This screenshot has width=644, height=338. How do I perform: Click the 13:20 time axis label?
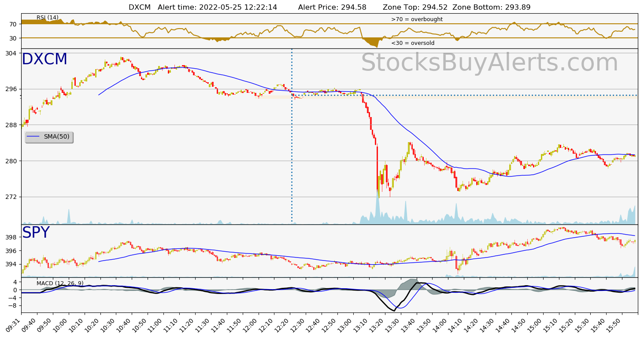pyautogui.click(x=378, y=325)
